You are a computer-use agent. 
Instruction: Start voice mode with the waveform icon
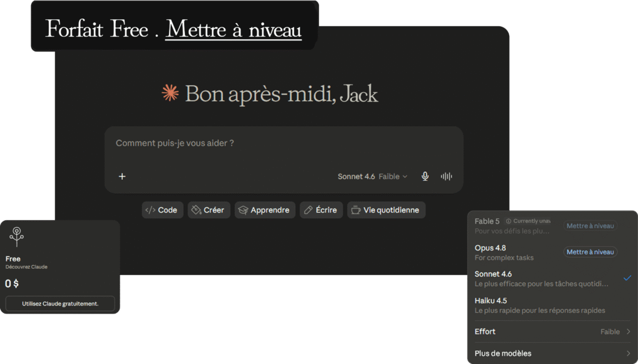click(446, 176)
